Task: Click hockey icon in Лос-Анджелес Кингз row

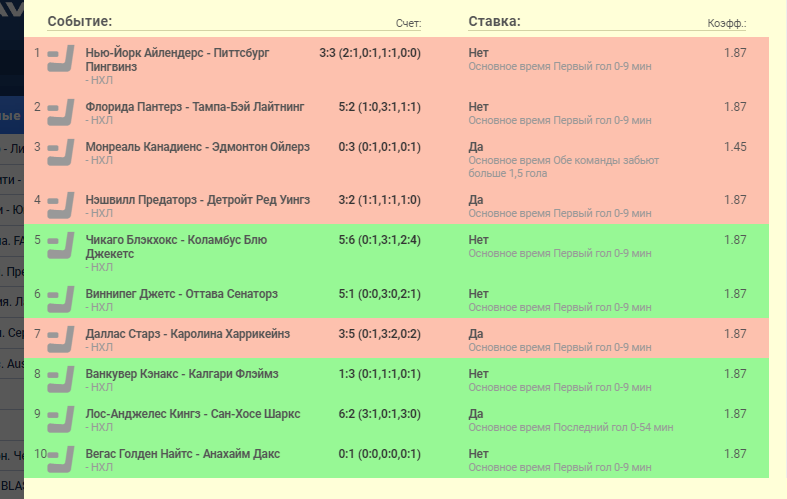Action: 62,420
